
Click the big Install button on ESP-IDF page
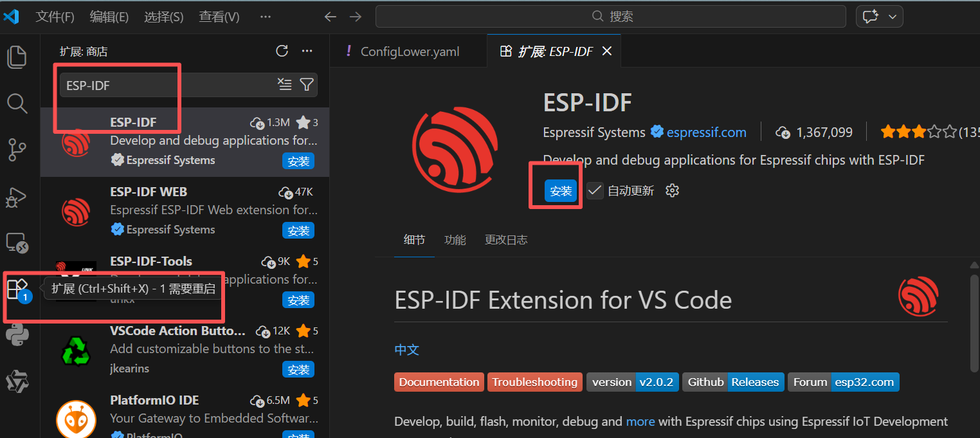coord(561,191)
